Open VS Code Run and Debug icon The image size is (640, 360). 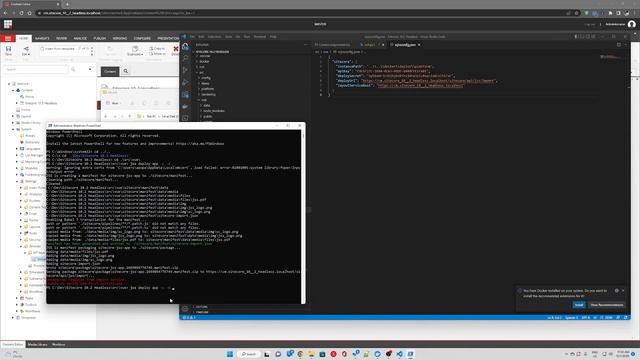pos(185,82)
